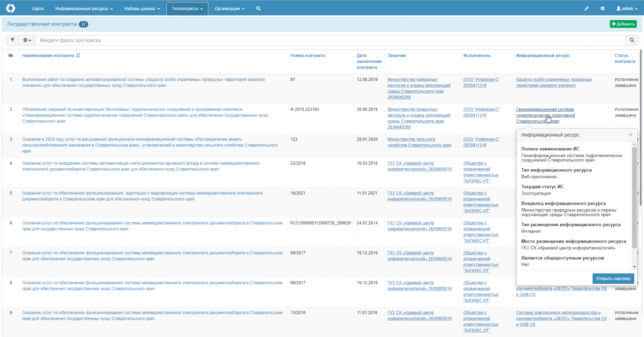The width and height of the screenshot is (644, 337).
Task: Open customer link in row 1
Action: (x=419, y=88)
